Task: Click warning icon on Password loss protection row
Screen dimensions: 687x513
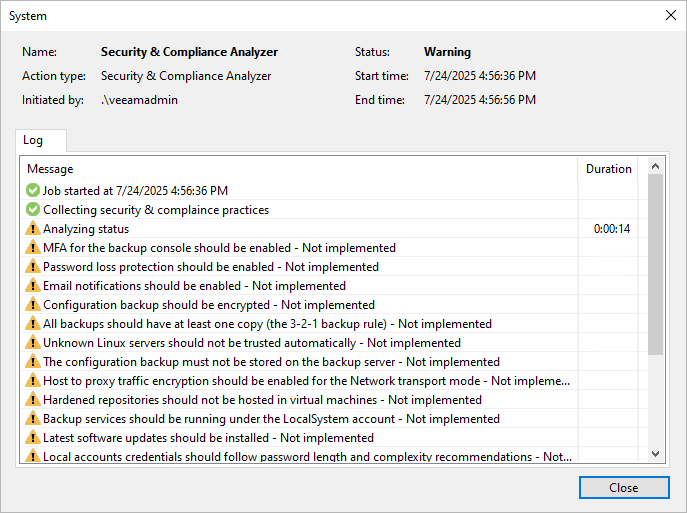Action: pos(33,266)
